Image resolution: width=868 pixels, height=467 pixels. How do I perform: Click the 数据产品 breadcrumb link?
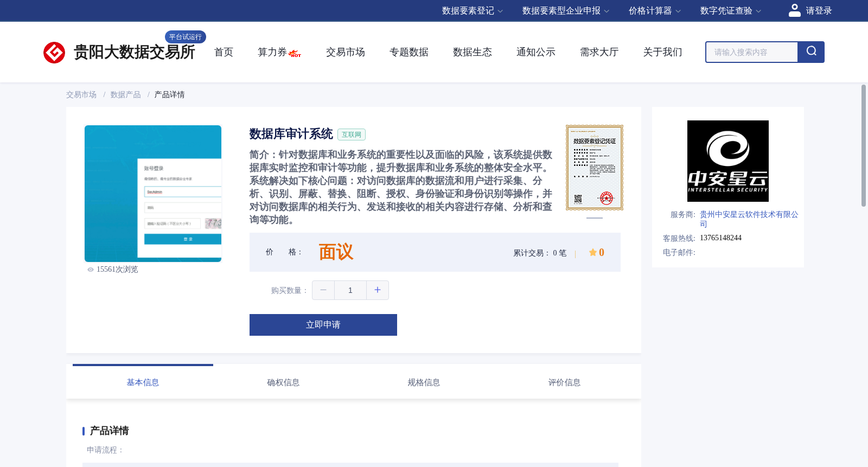coord(126,95)
